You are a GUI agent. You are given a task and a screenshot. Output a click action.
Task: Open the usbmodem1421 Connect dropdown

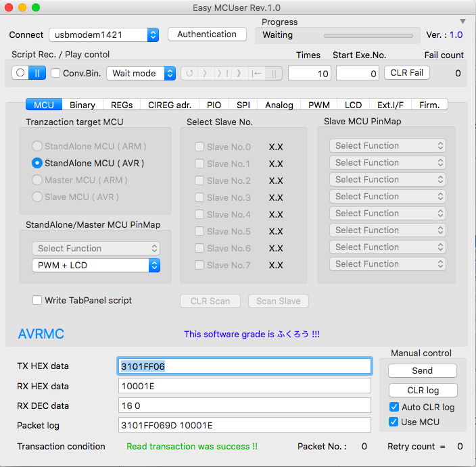pos(104,35)
